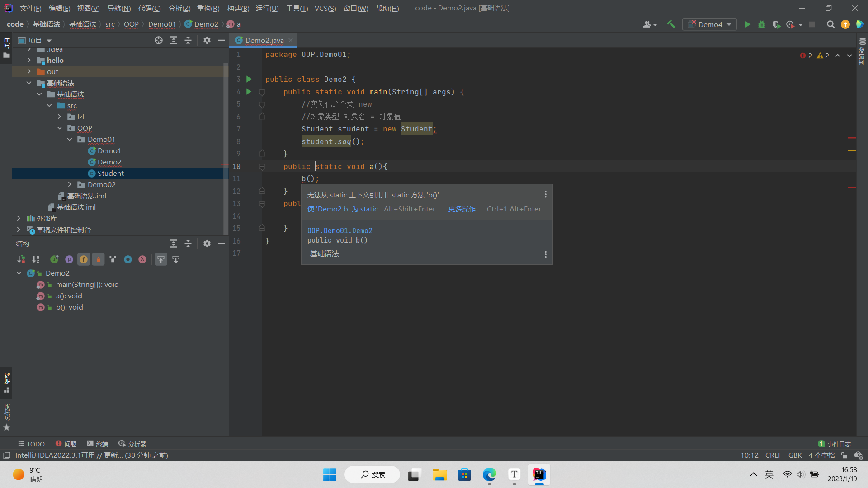Run the main method from line 4 gutter

pos(249,92)
